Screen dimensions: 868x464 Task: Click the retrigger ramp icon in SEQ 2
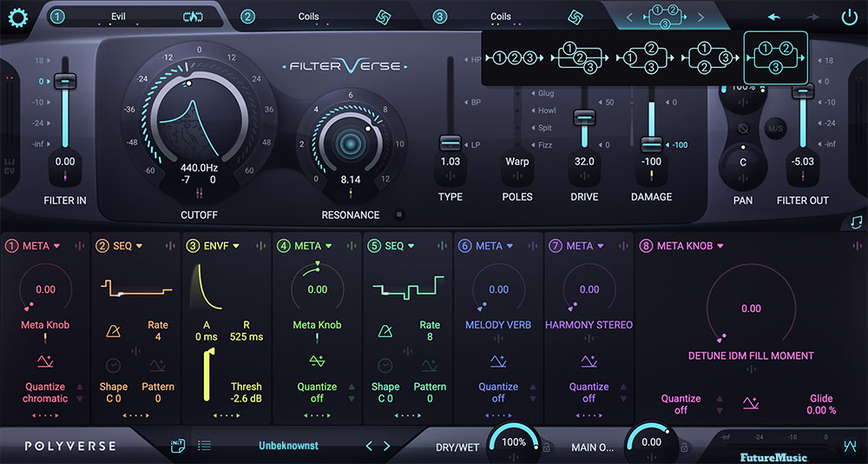158,365
